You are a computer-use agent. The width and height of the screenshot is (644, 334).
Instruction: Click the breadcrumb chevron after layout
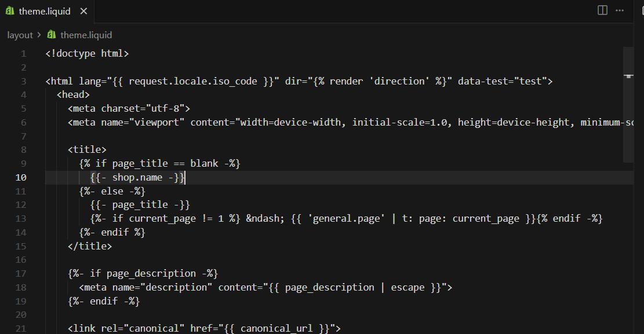point(39,35)
